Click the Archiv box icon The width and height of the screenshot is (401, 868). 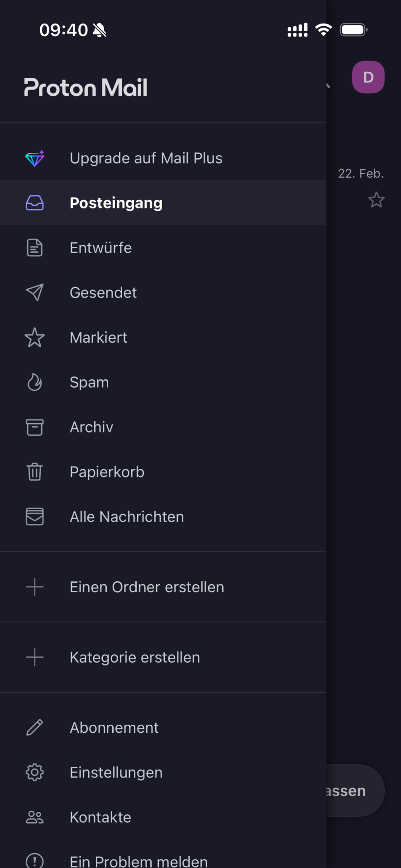pos(35,427)
